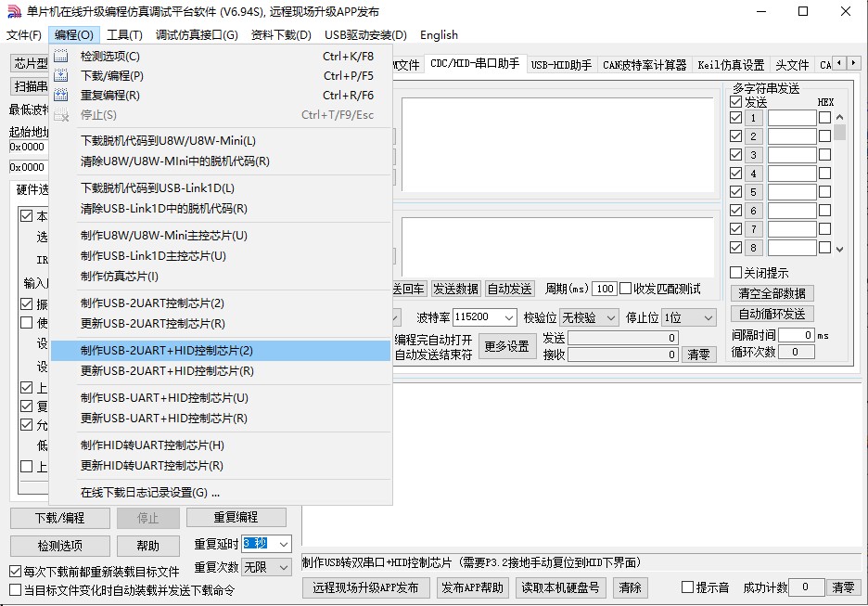Open the Keil仿真设置 tab
The image size is (868, 606).
coord(731,65)
